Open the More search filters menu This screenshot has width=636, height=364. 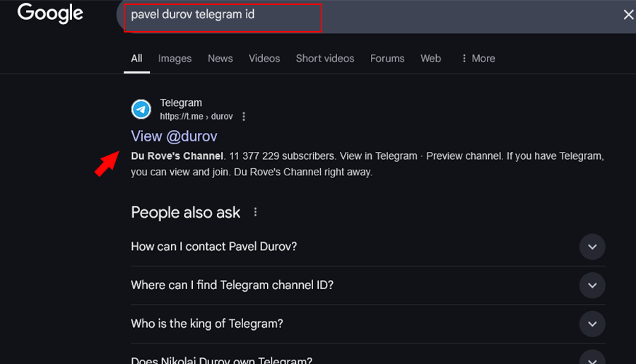pyautogui.click(x=478, y=59)
